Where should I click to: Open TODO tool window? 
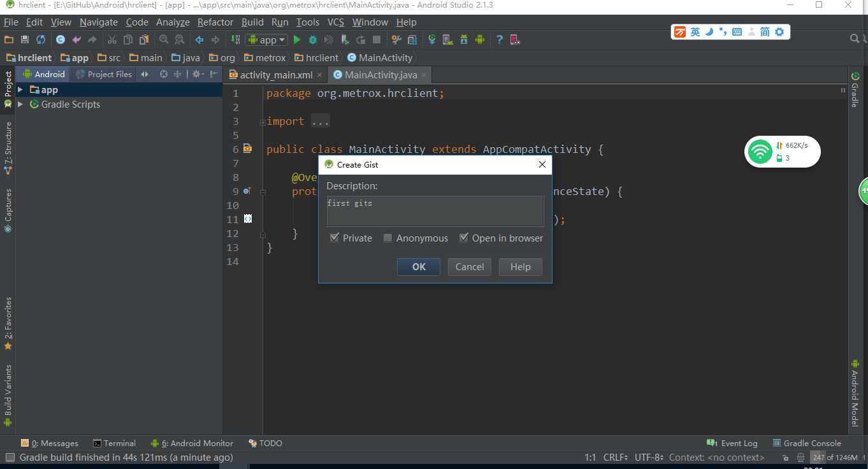click(x=265, y=443)
